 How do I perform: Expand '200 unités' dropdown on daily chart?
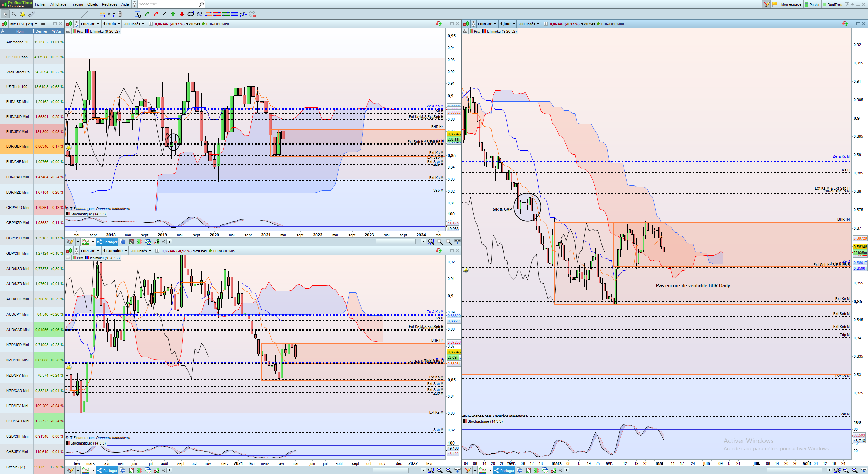point(529,24)
